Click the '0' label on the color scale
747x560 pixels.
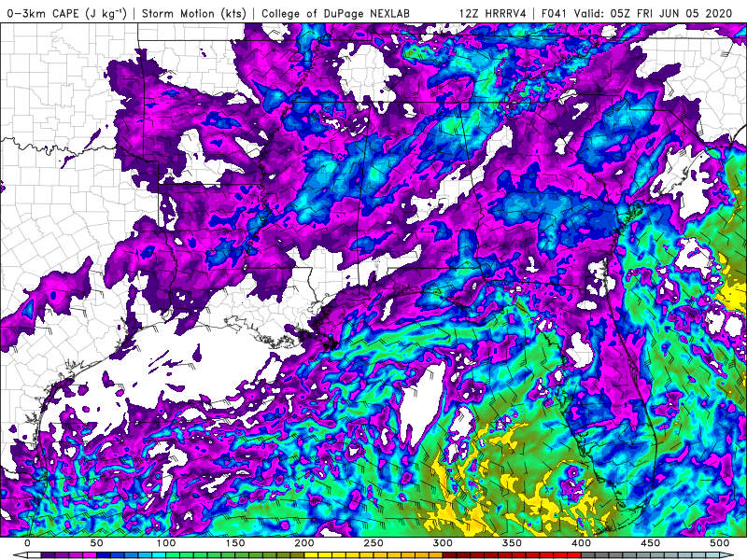click(27, 543)
